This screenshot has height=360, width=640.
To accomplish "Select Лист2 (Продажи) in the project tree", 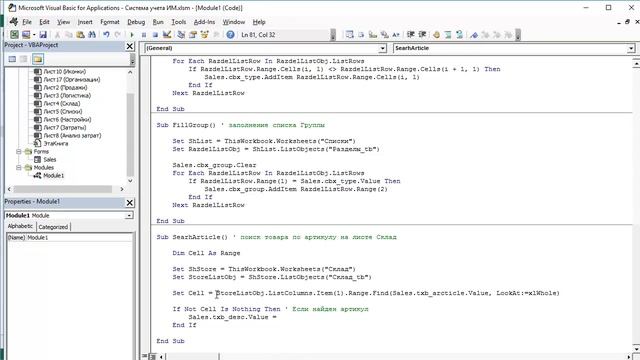I will pyautogui.click(x=65, y=88).
